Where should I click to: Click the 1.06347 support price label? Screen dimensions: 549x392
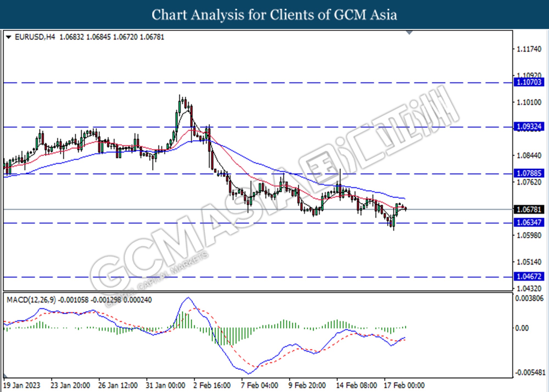point(529,222)
